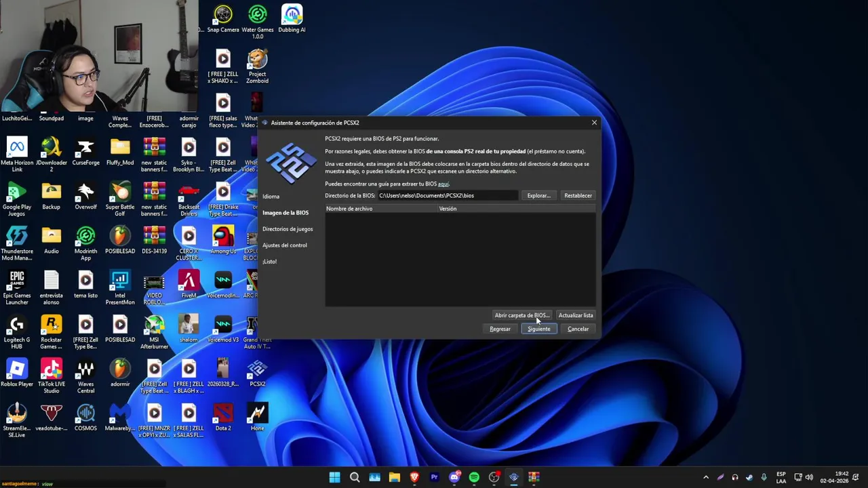
Task: Open the COSMOS desktop icon
Action: click(x=85, y=418)
